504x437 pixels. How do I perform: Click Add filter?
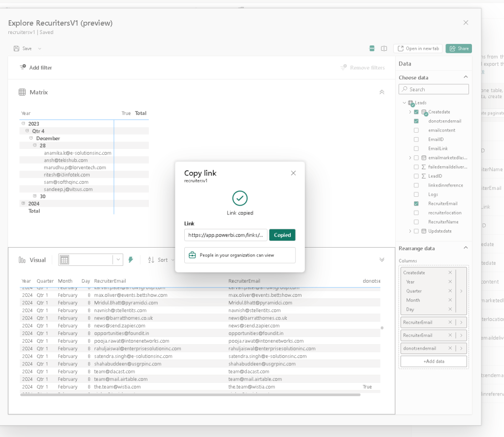[35, 68]
